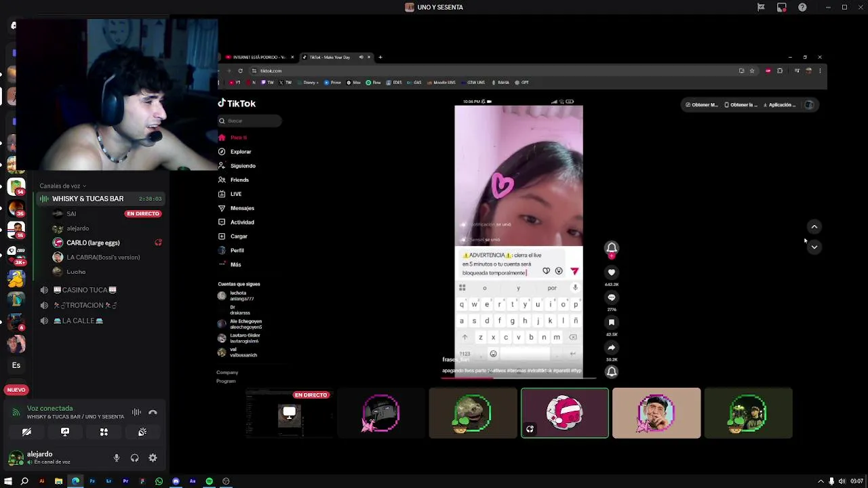Bookmark this page with star icon
This screenshot has height=488, width=868.
pos(752,70)
